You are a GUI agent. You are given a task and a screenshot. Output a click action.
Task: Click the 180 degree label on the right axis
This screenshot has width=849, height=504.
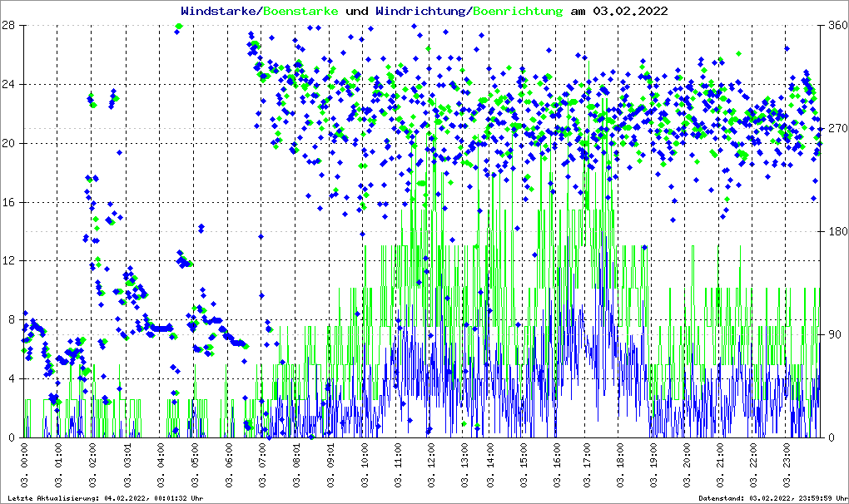coord(833,232)
